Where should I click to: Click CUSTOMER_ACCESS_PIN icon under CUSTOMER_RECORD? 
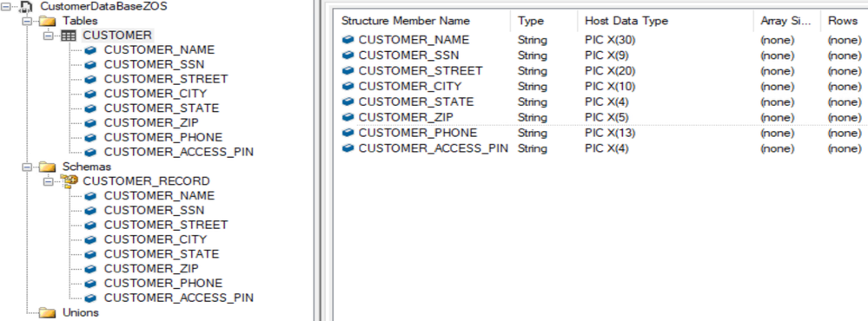coord(90,298)
